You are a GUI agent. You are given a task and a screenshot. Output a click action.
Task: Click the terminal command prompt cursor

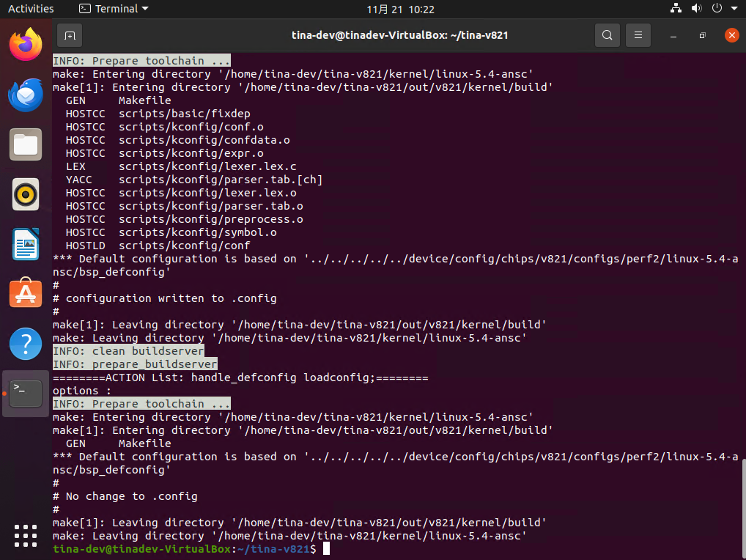pyautogui.click(x=327, y=549)
